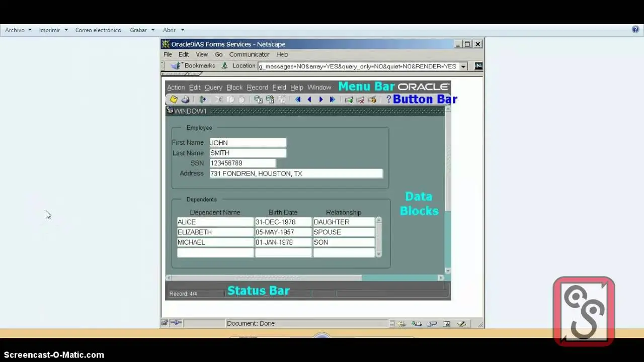Image resolution: width=644 pixels, height=362 pixels.
Task: Open the Composer pen icon in the Netscape component bar
Action: [462, 324]
